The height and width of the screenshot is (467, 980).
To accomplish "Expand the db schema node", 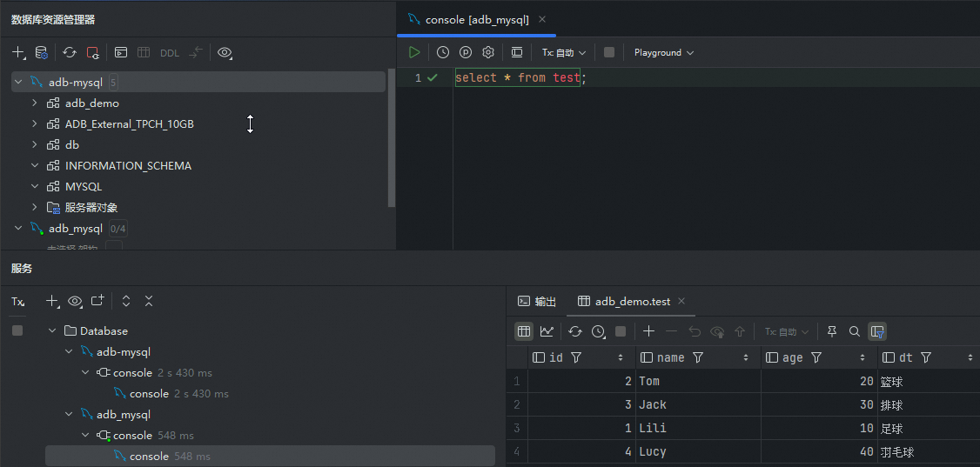I will point(35,145).
